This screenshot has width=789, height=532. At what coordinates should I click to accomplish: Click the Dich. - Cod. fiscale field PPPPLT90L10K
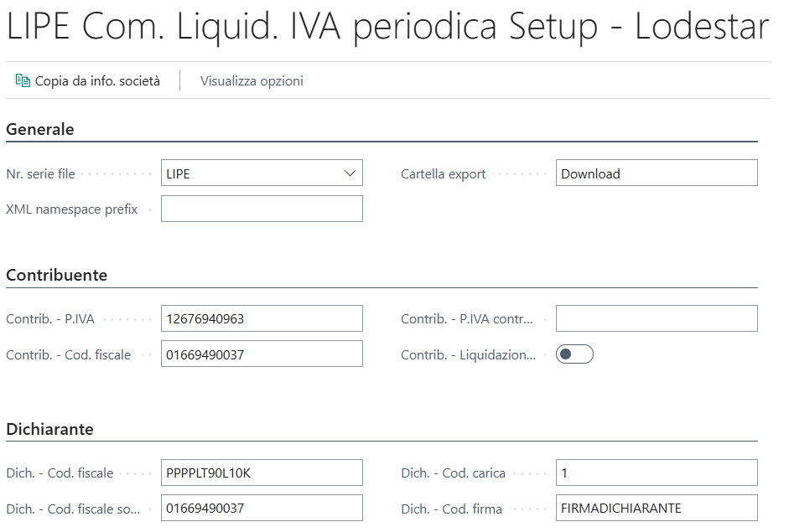pyautogui.click(x=261, y=472)
